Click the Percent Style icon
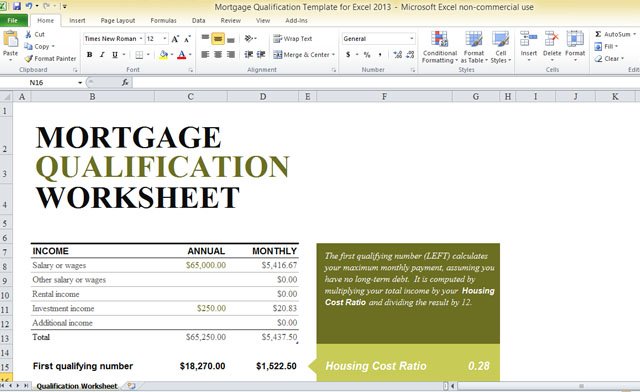The image size is (640, 392). (x=367, y=54)
